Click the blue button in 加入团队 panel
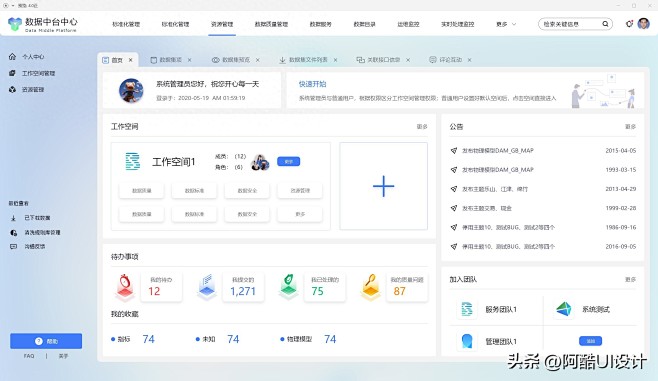Viewport: 658px width, 381px height. click(x=590, y=341)
